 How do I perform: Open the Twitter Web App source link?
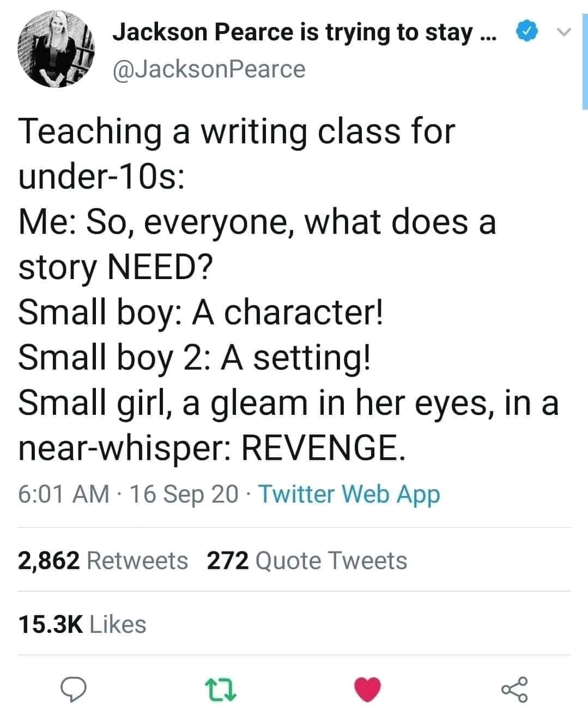click(349, 494)
